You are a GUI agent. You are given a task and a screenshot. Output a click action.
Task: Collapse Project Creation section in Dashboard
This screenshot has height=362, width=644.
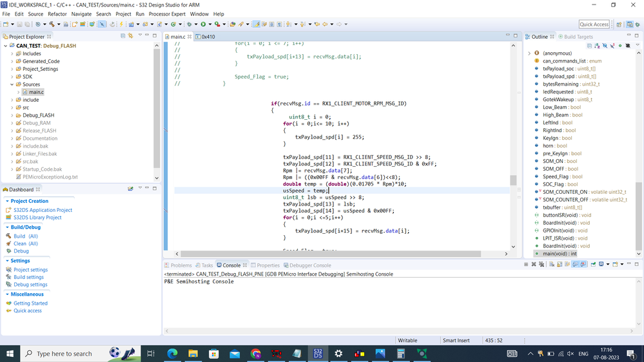[7, 201]
